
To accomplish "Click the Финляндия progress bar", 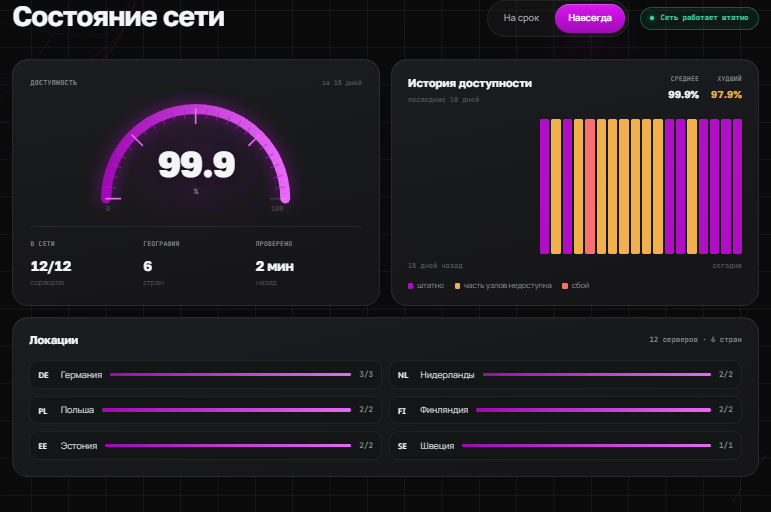I will 593,410.
